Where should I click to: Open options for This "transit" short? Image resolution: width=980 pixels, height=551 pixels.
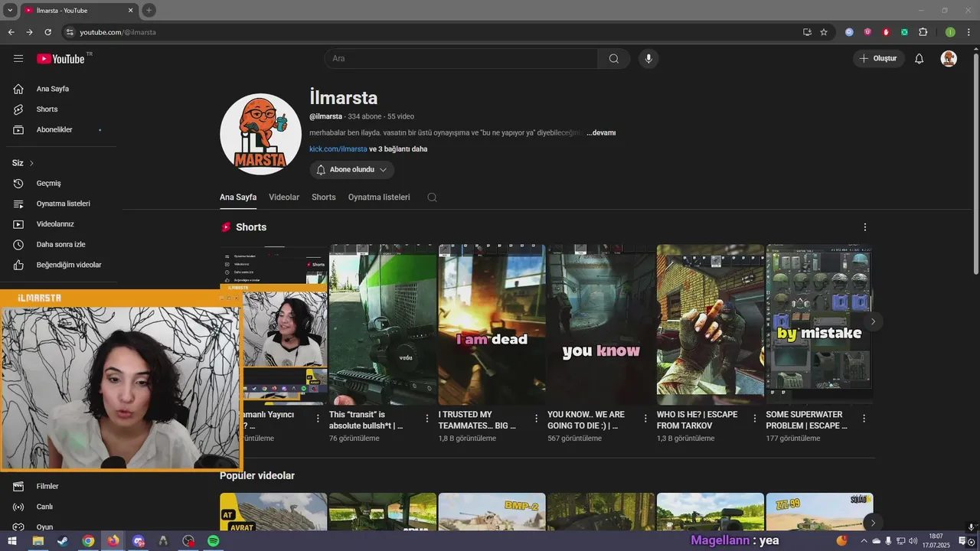(x=427, y=419)
